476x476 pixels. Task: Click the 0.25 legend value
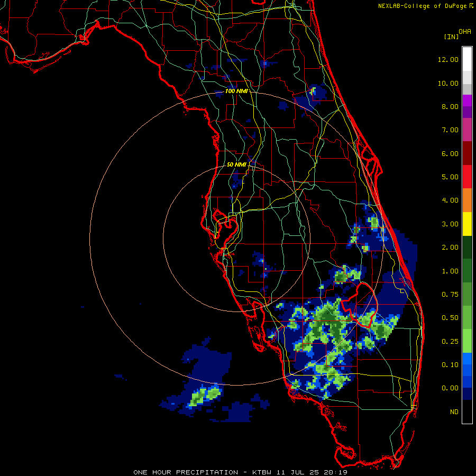click(x=450, y=342)
